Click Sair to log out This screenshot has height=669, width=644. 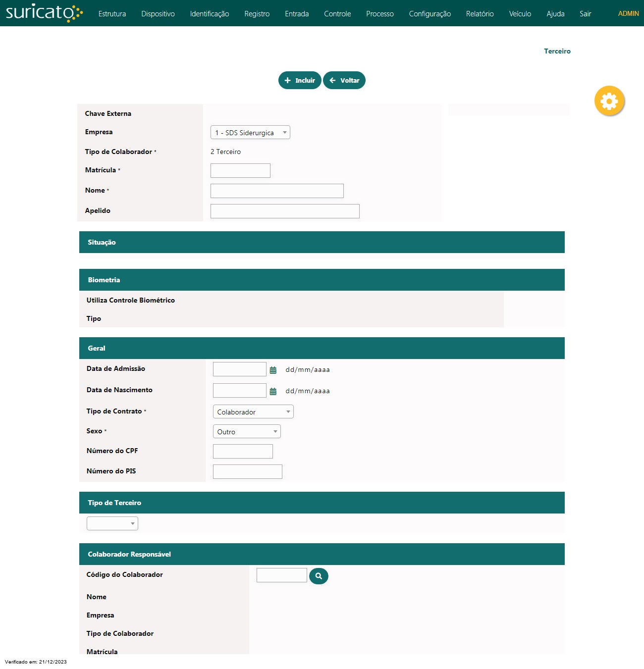[x=586, y=14]
